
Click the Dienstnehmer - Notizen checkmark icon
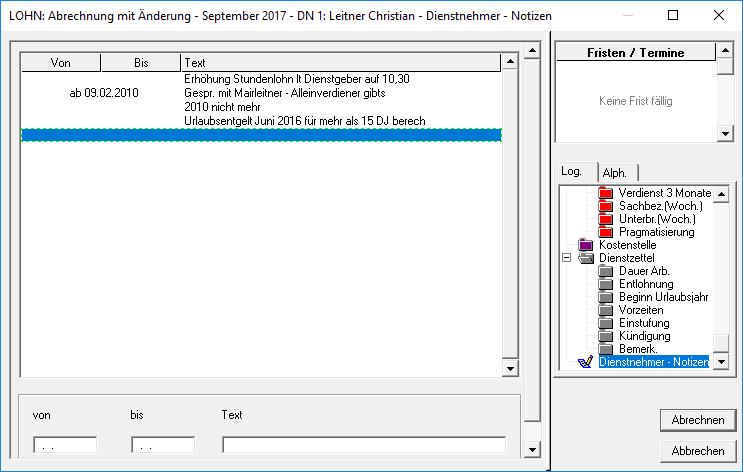coord(586,362)
